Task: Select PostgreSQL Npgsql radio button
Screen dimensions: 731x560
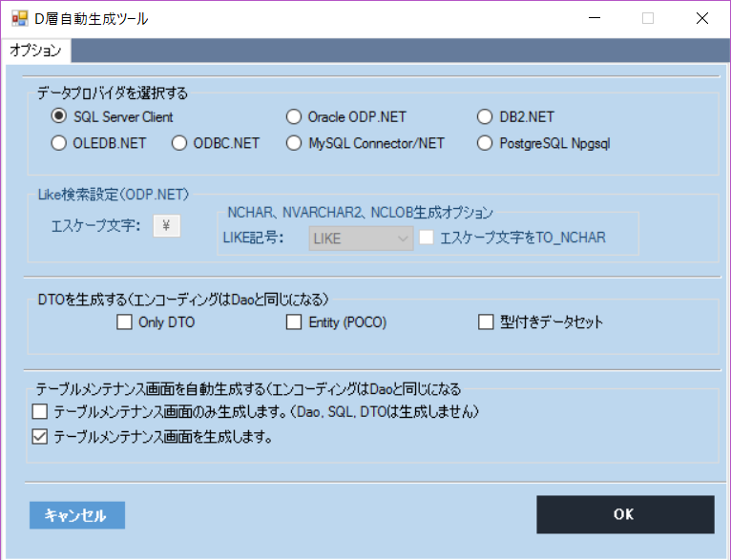Action: pos(485,143)
